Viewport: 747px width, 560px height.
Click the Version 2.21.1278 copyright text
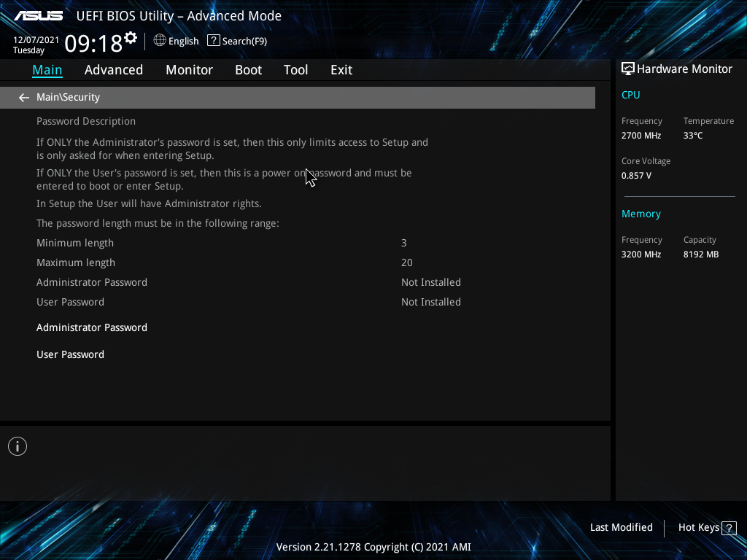[x=373, y=547]
